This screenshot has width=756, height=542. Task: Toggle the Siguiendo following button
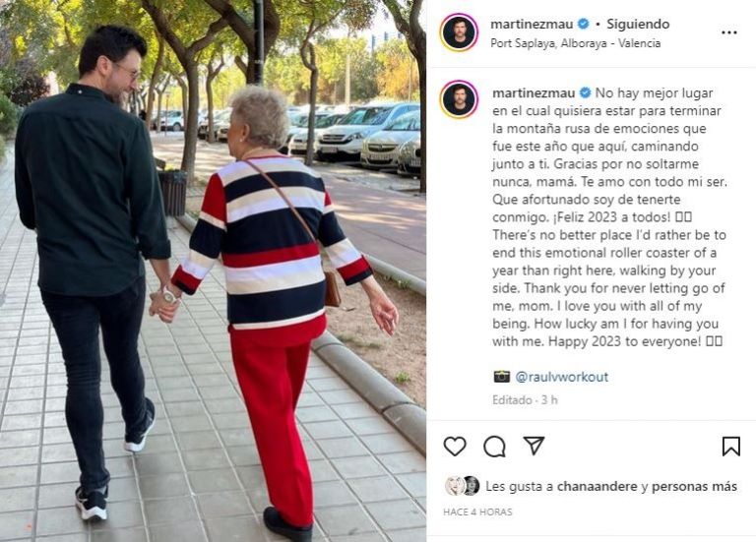638,24
